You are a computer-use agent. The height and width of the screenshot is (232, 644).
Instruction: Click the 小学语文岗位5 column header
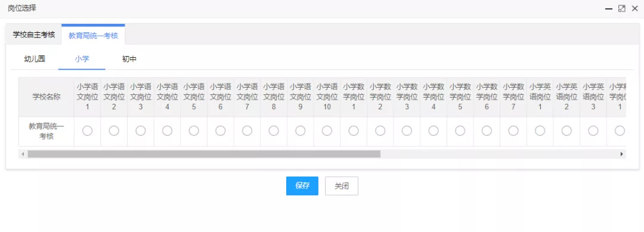point(194,97)
